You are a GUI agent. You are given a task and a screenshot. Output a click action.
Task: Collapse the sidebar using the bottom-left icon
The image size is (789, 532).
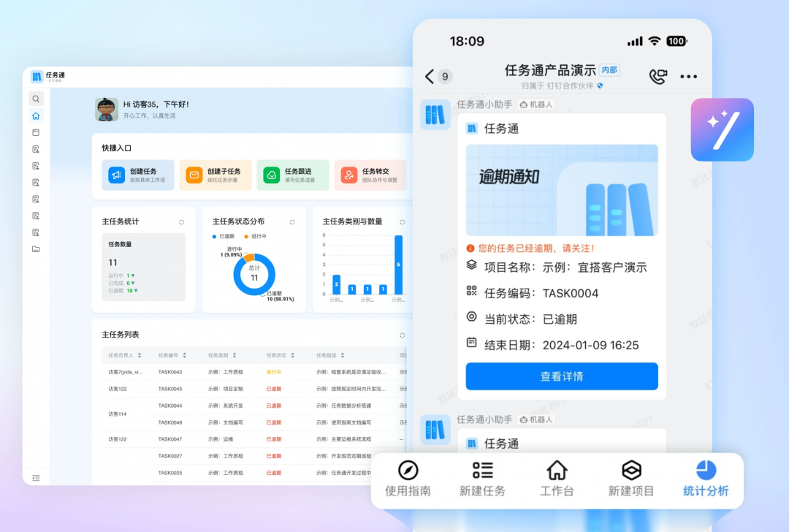click(x=36, y=478)
